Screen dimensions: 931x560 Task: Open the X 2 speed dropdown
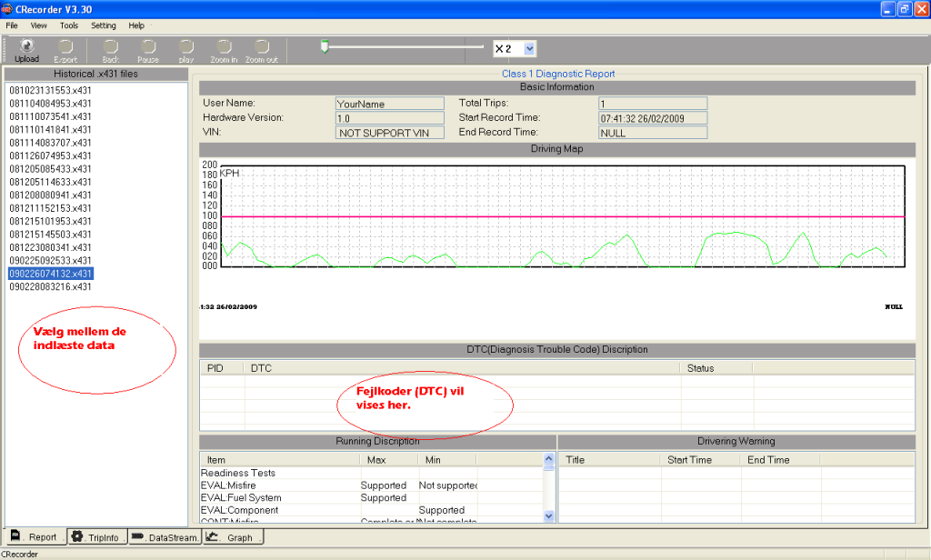[530, 48]
